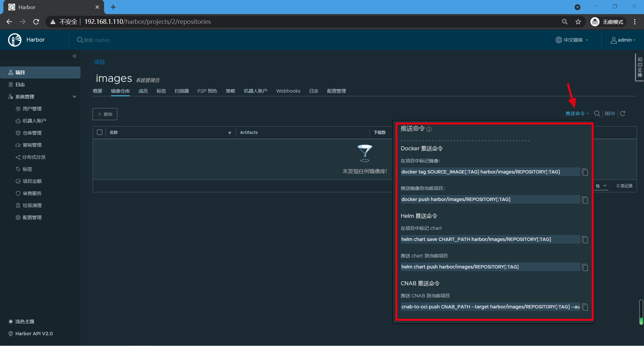Select the 镜像仓库 tab
The width and height of the screenshot is (644, 346).
tap(120, 91)
